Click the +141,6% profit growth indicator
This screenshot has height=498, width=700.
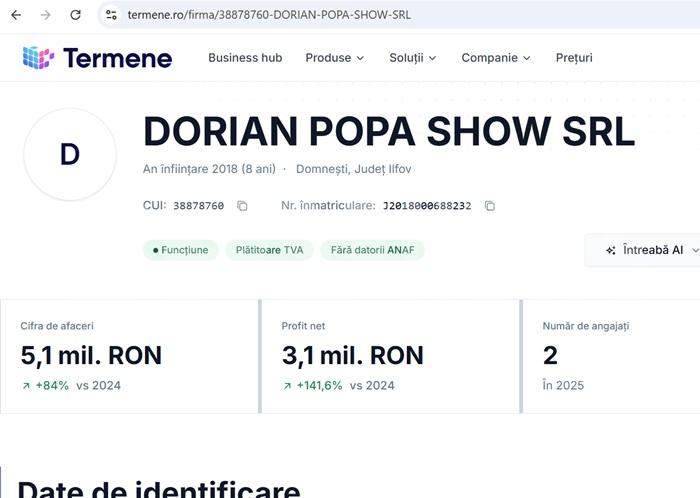click(313, 386)
